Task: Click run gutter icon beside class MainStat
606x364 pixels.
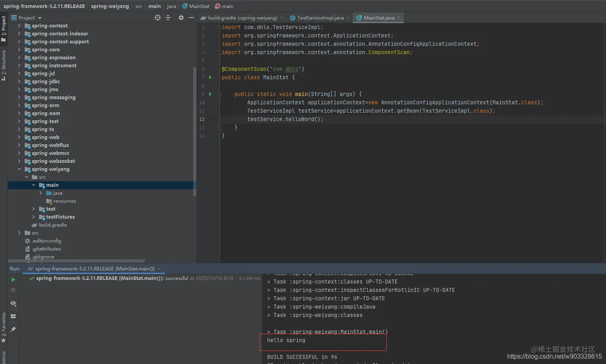Action: (210, 77)
